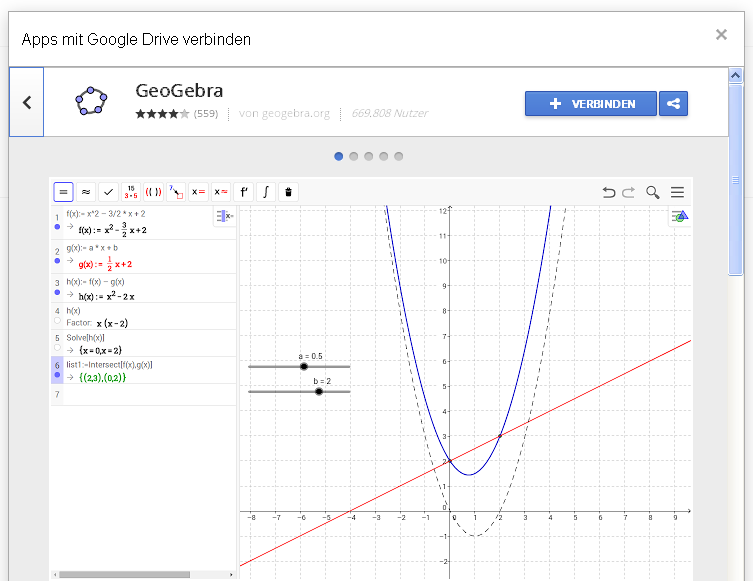Click the slider handle a = 0.5
Screen dimensions: 753x581
coord(304,366)
